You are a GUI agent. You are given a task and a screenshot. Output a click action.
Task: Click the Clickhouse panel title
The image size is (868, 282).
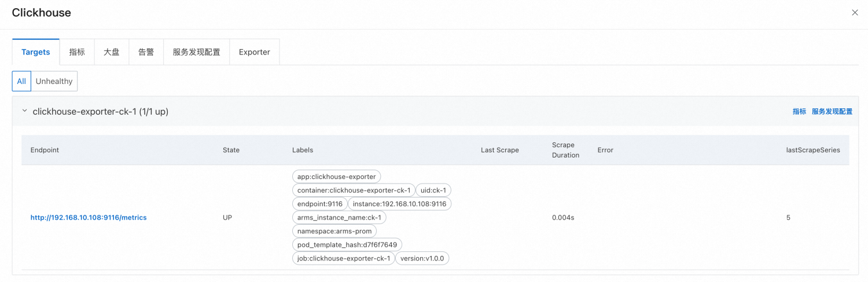click(x=42, y=13)
